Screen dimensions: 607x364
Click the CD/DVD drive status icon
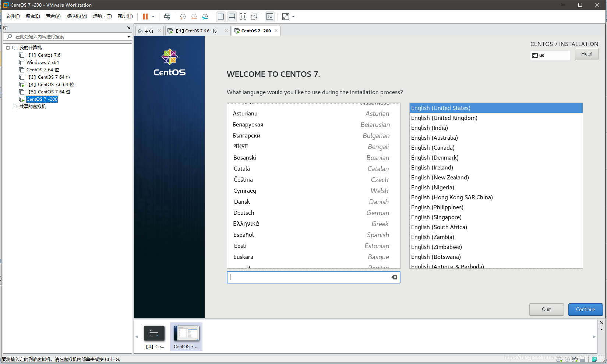(567, 360)
